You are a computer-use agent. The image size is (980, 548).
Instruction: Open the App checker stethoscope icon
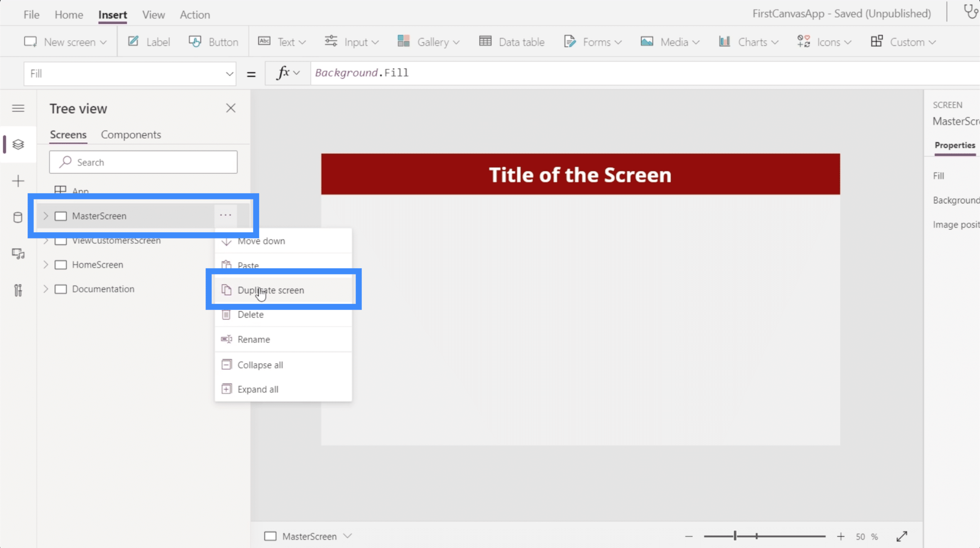(971, 11)
